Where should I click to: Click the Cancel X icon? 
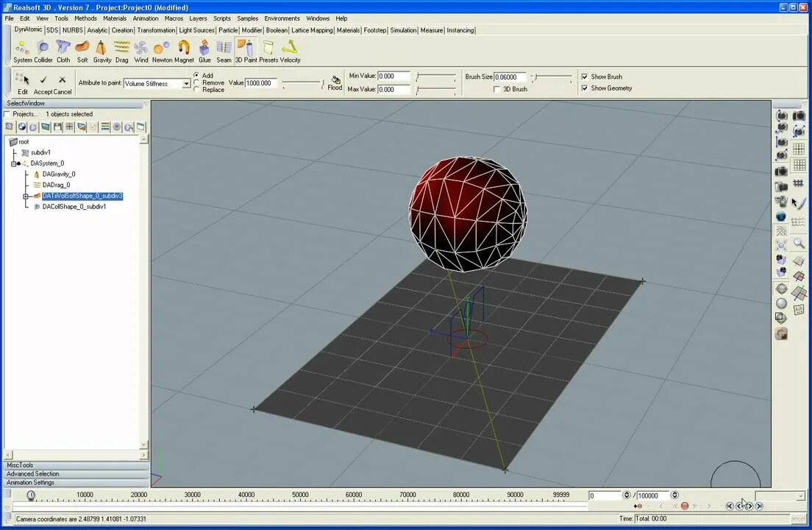click(x=62, y=79)
